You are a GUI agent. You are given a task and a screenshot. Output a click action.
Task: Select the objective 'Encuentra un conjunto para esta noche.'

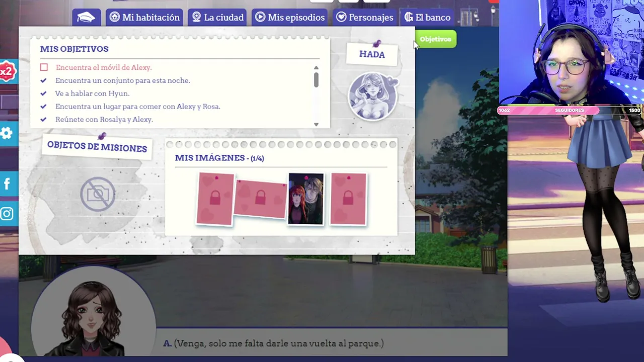123,80
